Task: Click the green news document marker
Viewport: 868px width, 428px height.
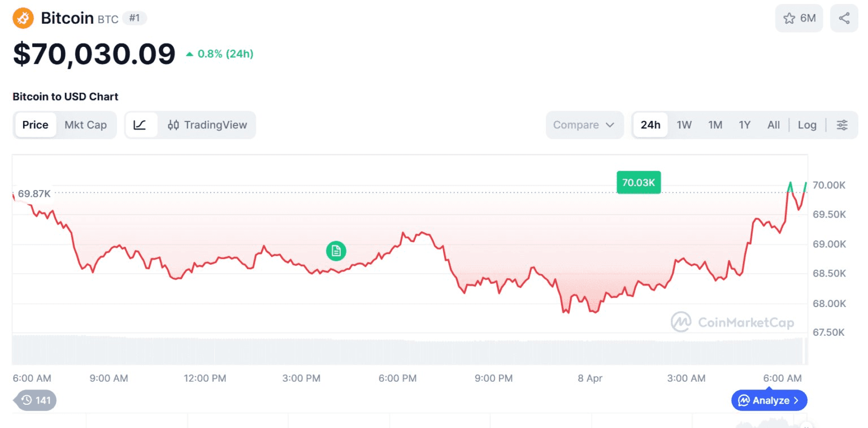Action: pyautogui.click(x=336, y=250)
